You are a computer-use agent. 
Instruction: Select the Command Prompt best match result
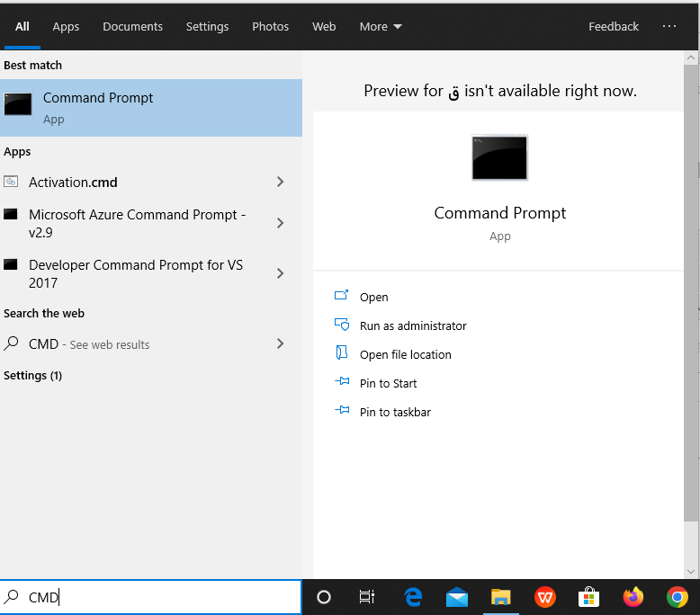[x=151, y=108]
